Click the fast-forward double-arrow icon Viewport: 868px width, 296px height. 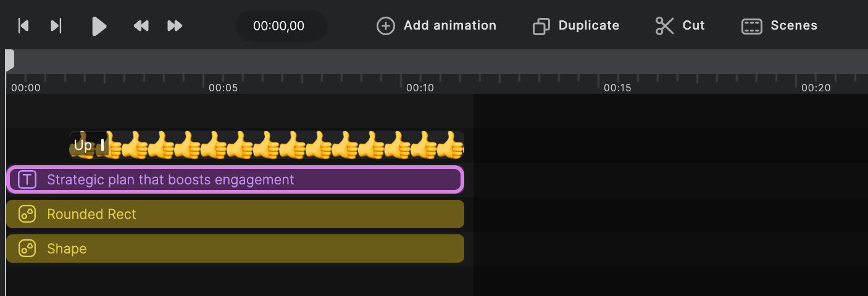pyautogui.click(x=175, y=25)
